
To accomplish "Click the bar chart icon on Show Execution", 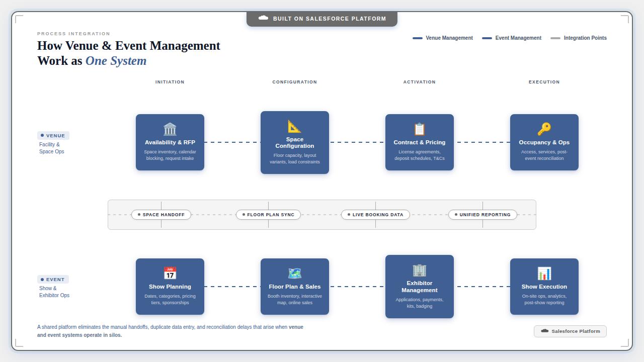I will (544, 274).
